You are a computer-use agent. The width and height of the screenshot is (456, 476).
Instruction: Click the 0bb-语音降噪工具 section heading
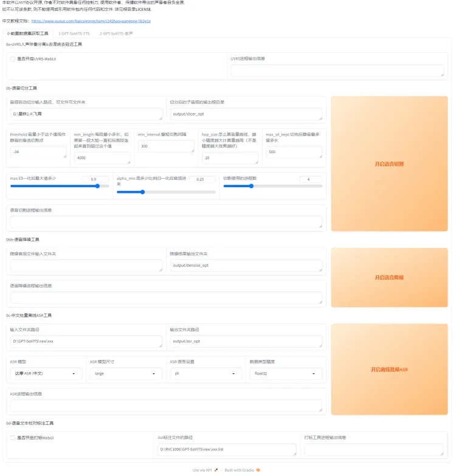point(22,240)
